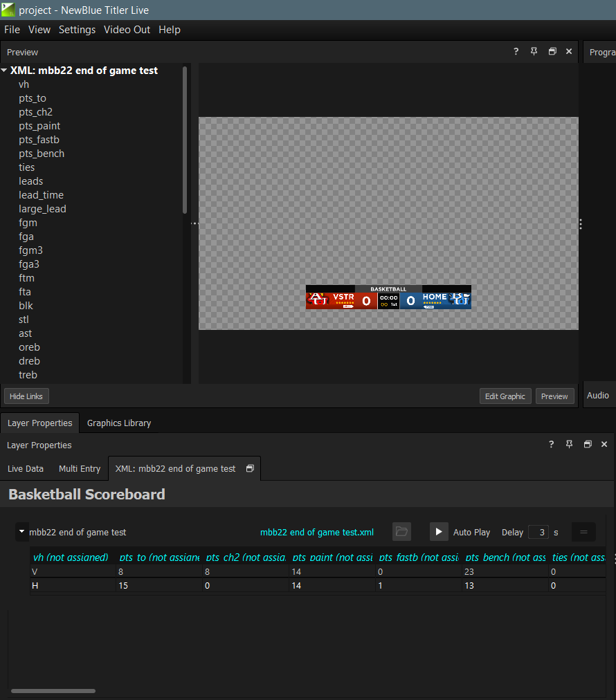Viewport: 616px width, 700px height.
Task: Undock the Layer Properties panel
Action: coord(587,445)
